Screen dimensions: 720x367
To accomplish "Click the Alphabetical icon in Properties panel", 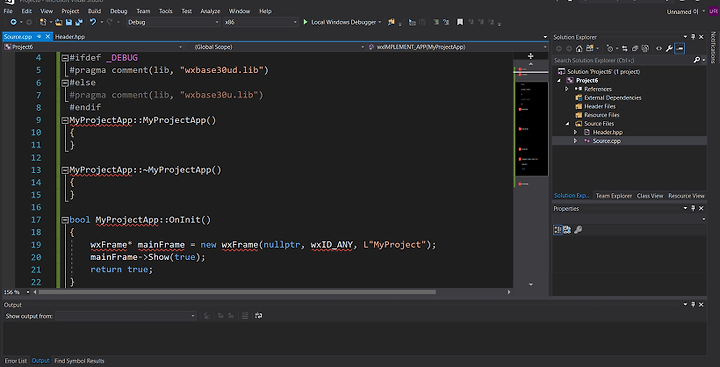I will 567,230.
